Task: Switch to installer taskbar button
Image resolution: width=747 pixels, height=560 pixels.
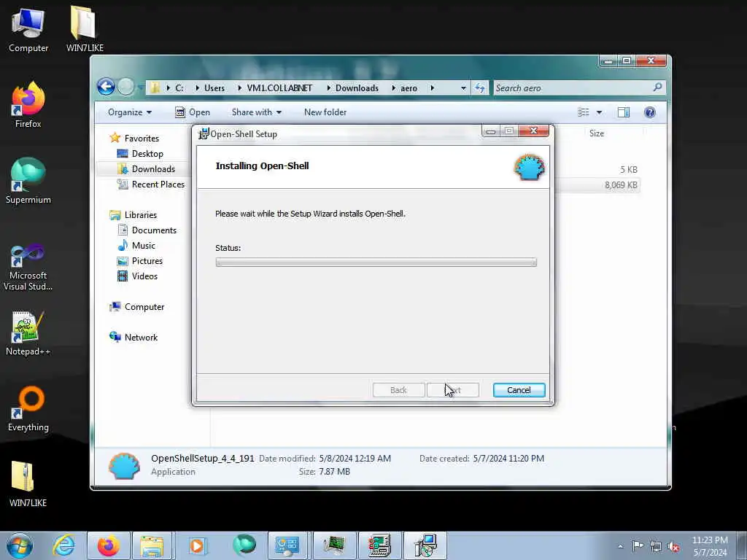Action: tap(425, 545)
